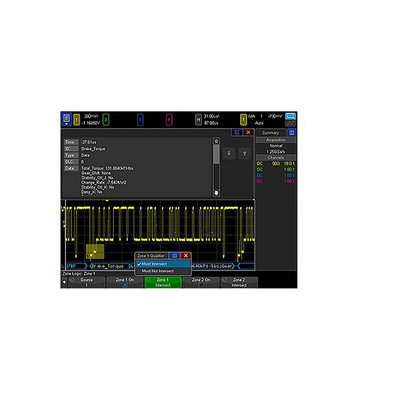
Task: Open the yellow trigger T badge
Action: [244, 119]
